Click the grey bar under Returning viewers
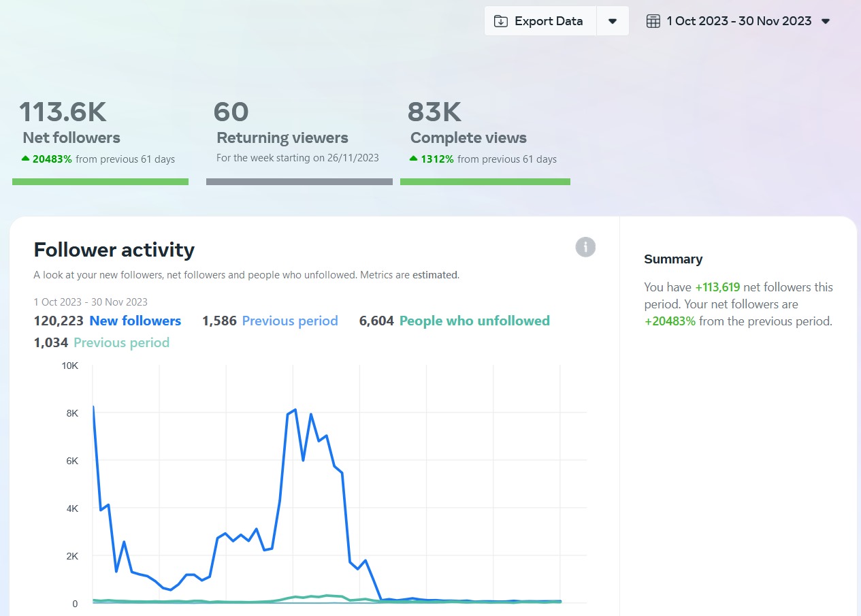Screen dimensions: 861x616 [299, 182]
